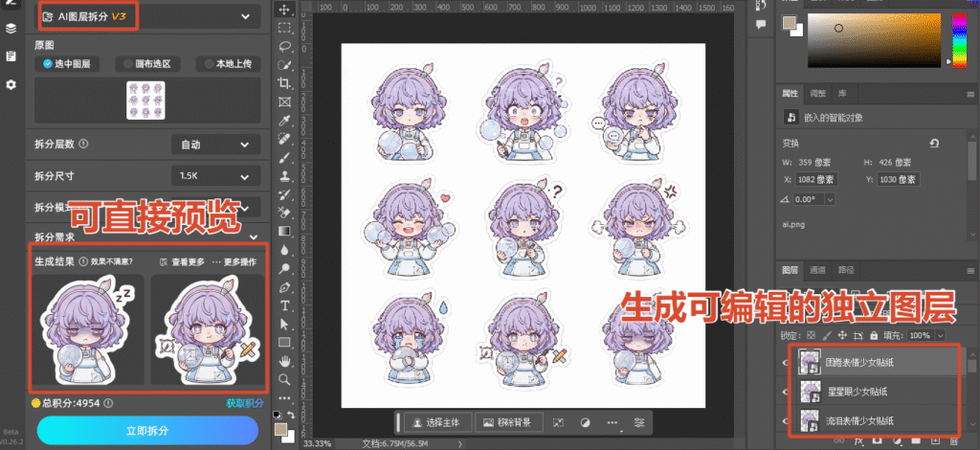This screenshot has width=980, height=450.
Task: Select the Hand tool
Action: tap(285, 361)
